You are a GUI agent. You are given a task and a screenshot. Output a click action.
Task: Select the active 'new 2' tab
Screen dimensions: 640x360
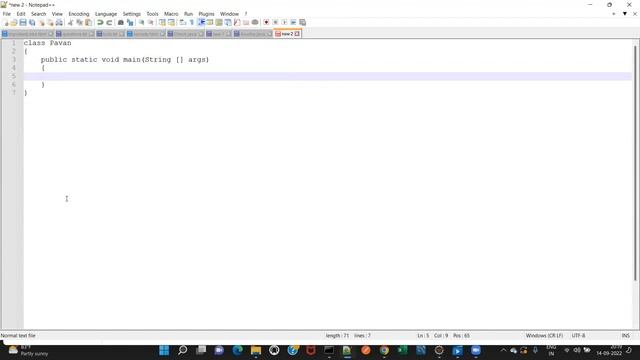coord(287,34)
